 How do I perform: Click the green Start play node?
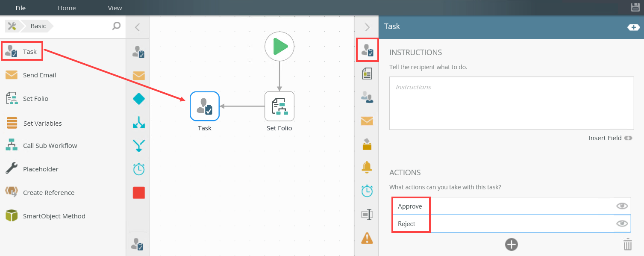pos(279,46)
